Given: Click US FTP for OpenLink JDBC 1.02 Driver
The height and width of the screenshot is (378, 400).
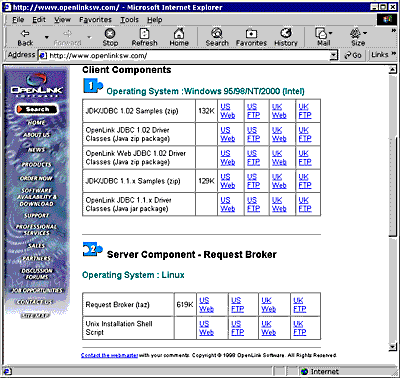Looking at the screenshot, I should pos(253,134).
